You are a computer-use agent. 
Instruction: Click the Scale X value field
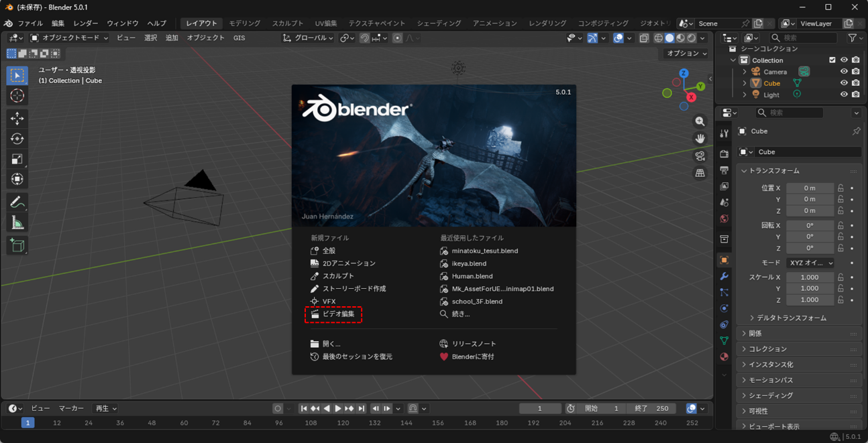tap(810, 277)
